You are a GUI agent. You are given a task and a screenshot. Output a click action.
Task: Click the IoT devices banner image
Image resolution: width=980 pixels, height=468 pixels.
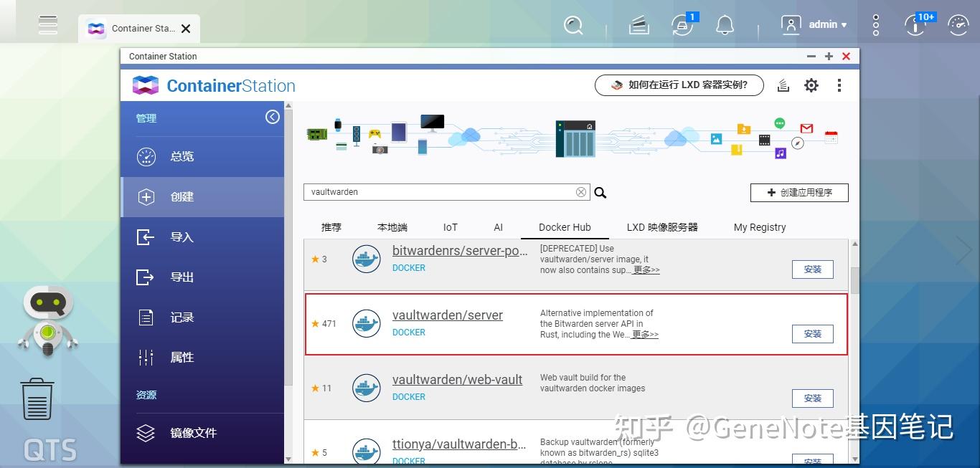[572, 137]
